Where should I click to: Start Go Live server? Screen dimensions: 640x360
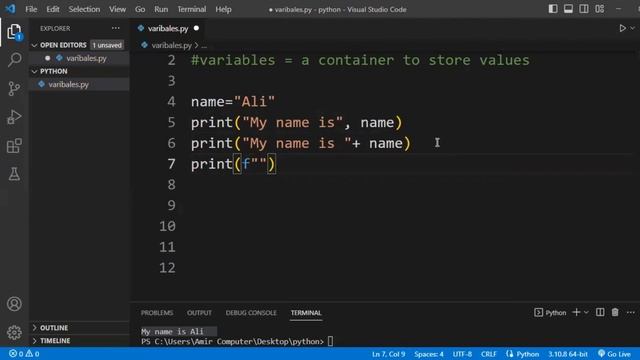615,354
